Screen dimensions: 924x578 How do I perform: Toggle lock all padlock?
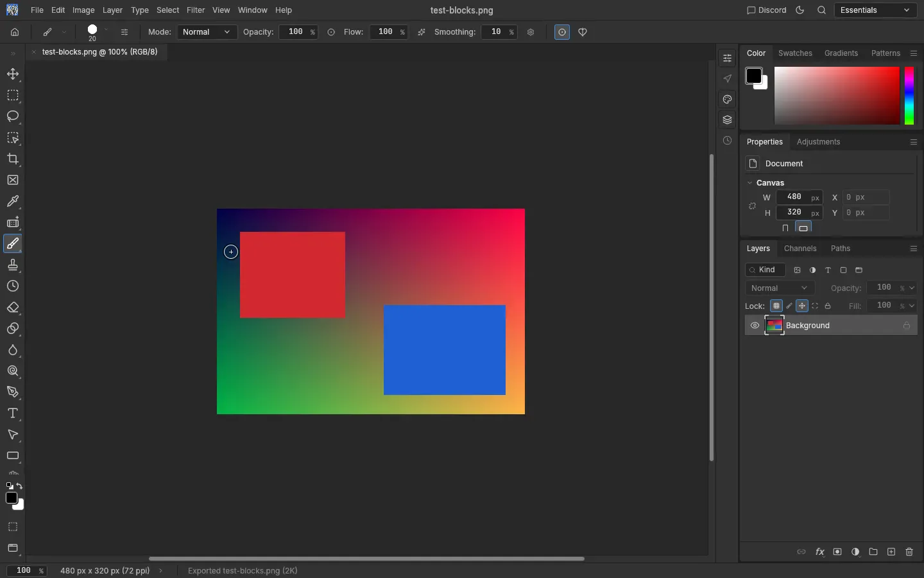click(x=828, y=306)
